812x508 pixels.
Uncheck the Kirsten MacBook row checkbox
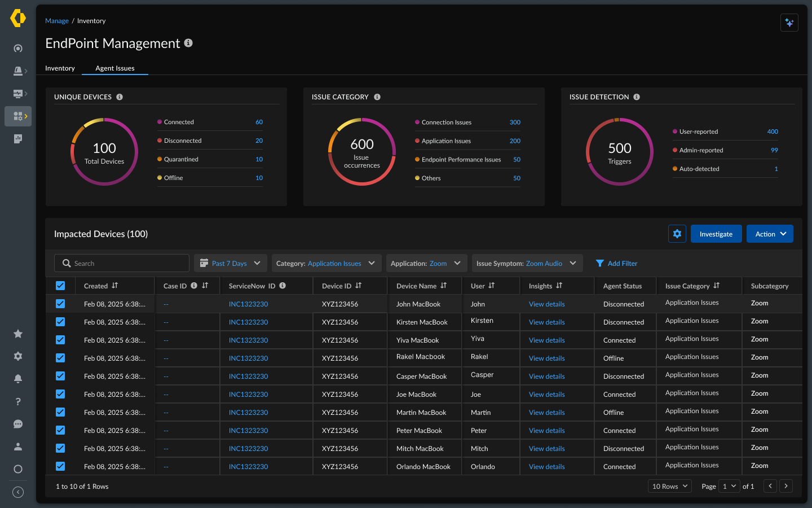[x=60, y=322]
